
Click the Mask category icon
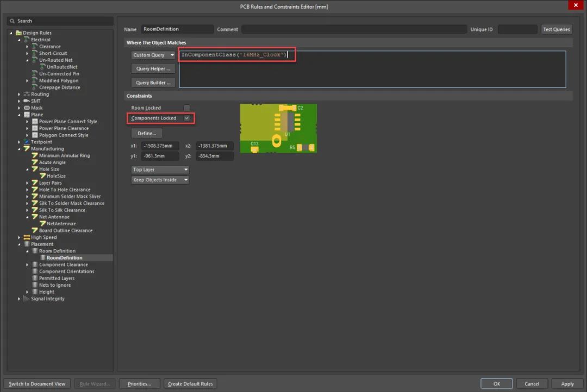(x=27, y=108)
